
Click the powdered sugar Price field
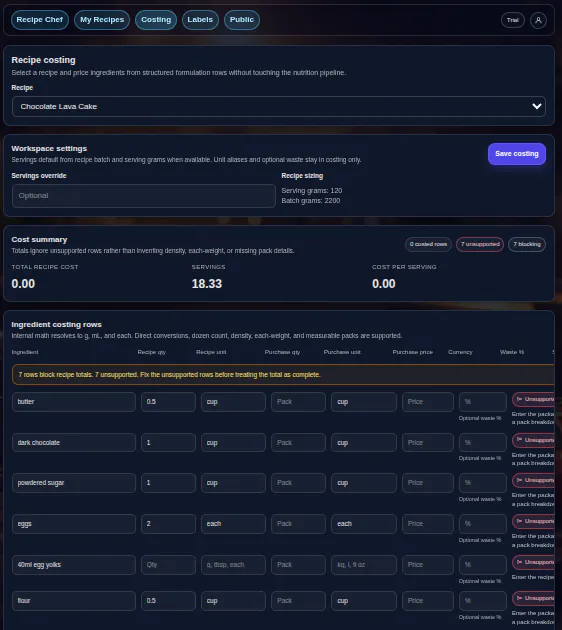tap(428, 483)
